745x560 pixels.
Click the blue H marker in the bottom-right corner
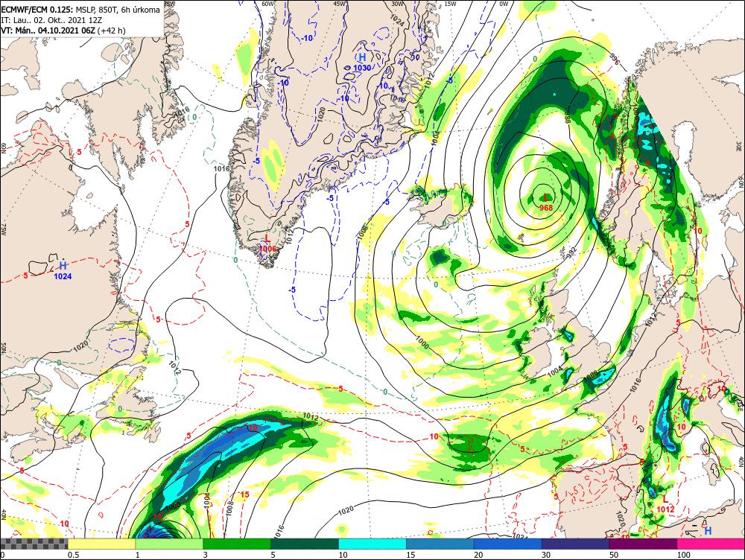coord(708,530)
